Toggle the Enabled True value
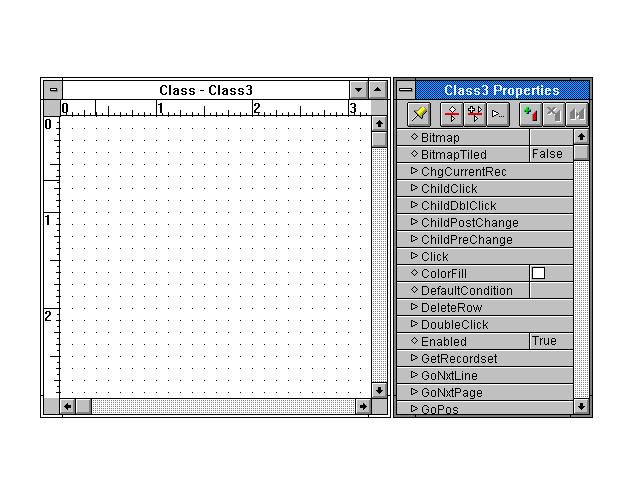Screen dimensions: 640x480 tap(550, 341)
